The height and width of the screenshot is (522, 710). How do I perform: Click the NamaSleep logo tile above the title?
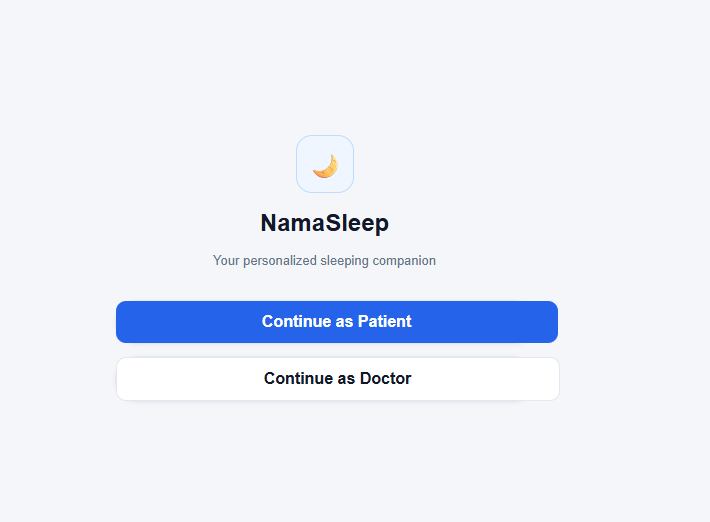[324, 164]
